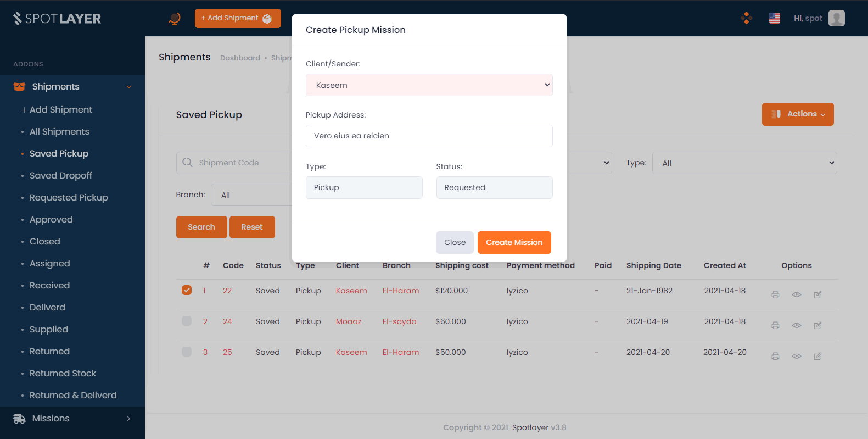This screenshot has height=439, width=868.
Task: Open Saved Dropoff in sidebar
Action: pos(61,176)
